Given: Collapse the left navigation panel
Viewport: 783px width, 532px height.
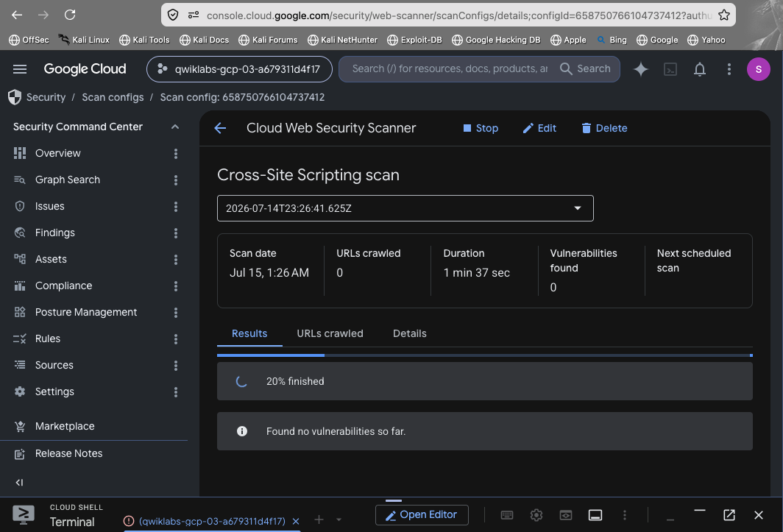Looking at the screenshot, I should 19,482.
